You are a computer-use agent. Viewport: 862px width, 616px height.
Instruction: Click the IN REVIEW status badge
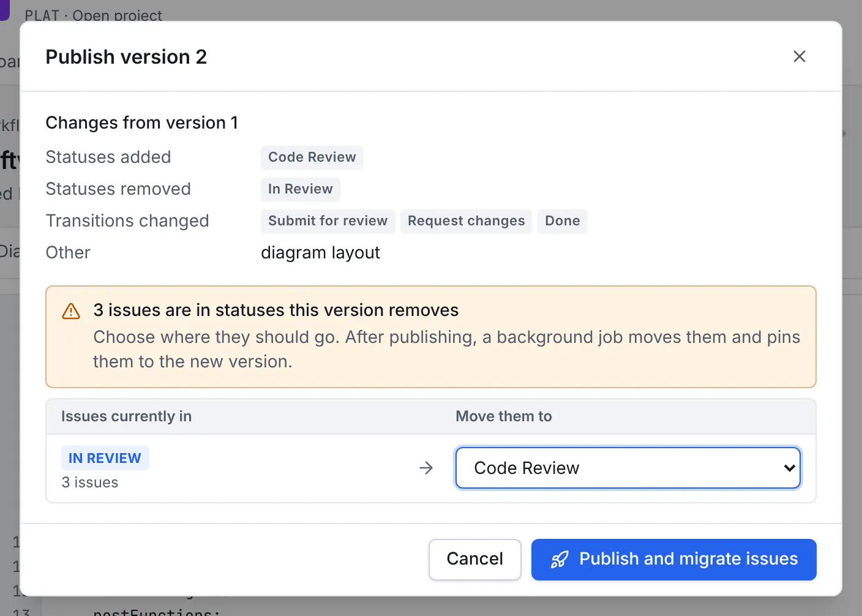click(105, 458)
